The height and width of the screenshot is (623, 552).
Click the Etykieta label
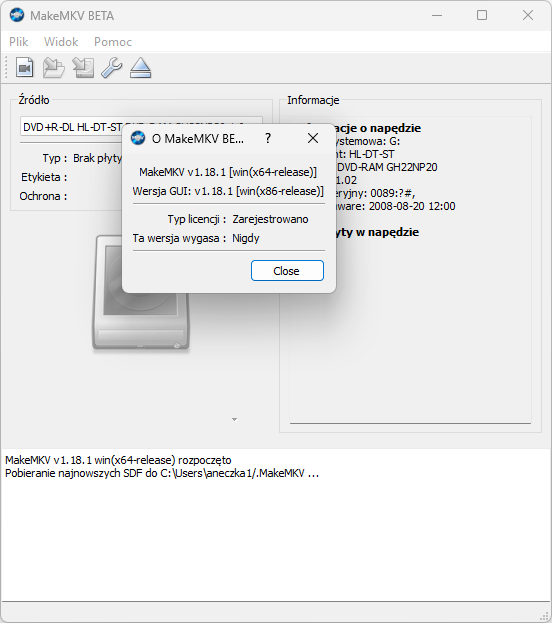pos(44,177)
